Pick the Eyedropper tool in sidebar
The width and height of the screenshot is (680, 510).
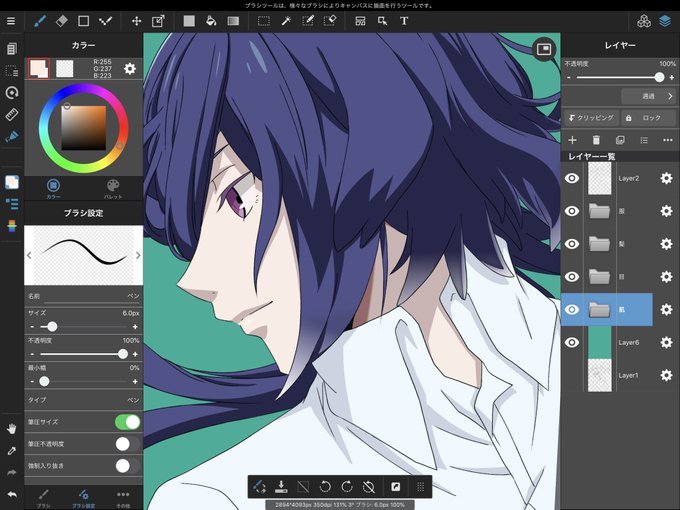coord(12,451)
